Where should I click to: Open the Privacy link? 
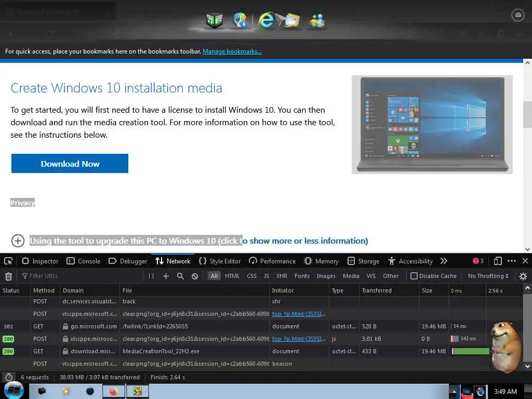[x=22, y=203]
